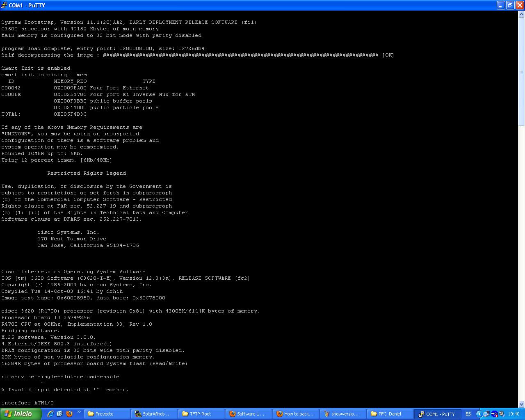Click 'Processor board ID 26749356' line
The image size is (525, 420).
point(46,317)
